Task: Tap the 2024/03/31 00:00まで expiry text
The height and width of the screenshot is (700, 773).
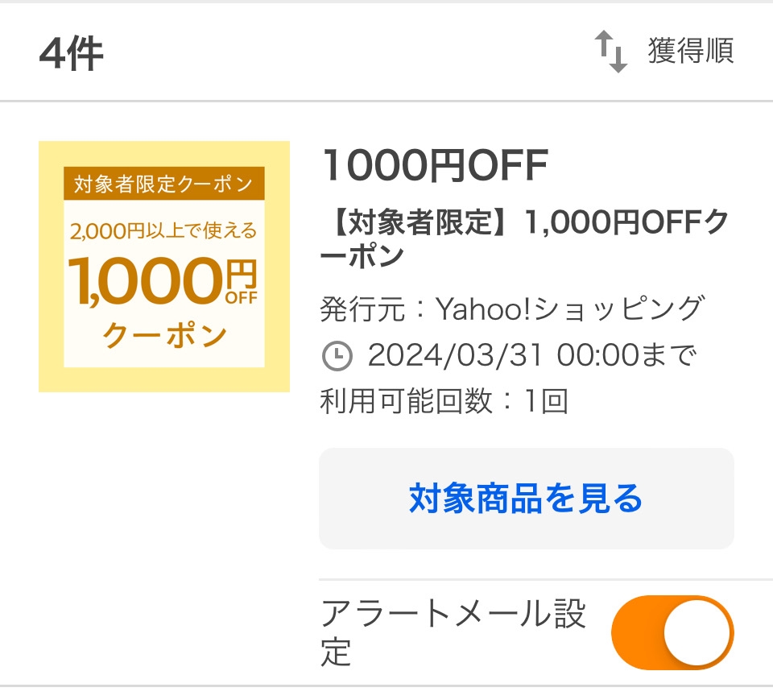Action: pyautogui.click(x=531, y=355)
